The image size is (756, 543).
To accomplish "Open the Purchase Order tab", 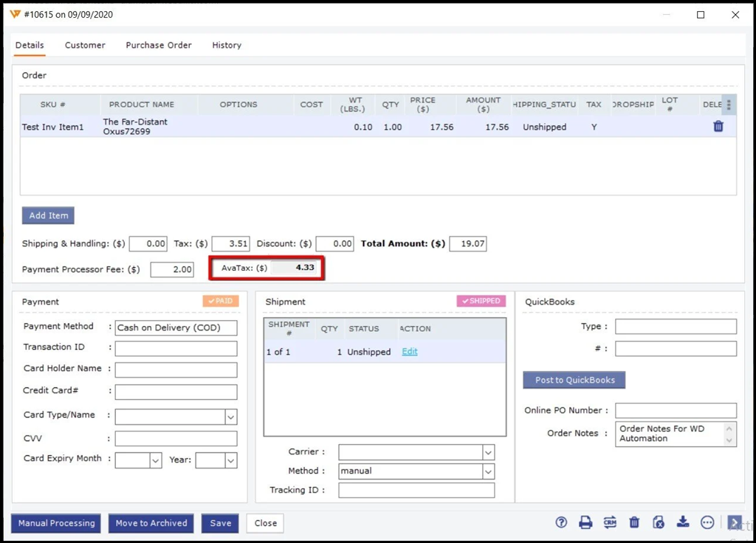I will pyautogui.click(x=159, y=45).
